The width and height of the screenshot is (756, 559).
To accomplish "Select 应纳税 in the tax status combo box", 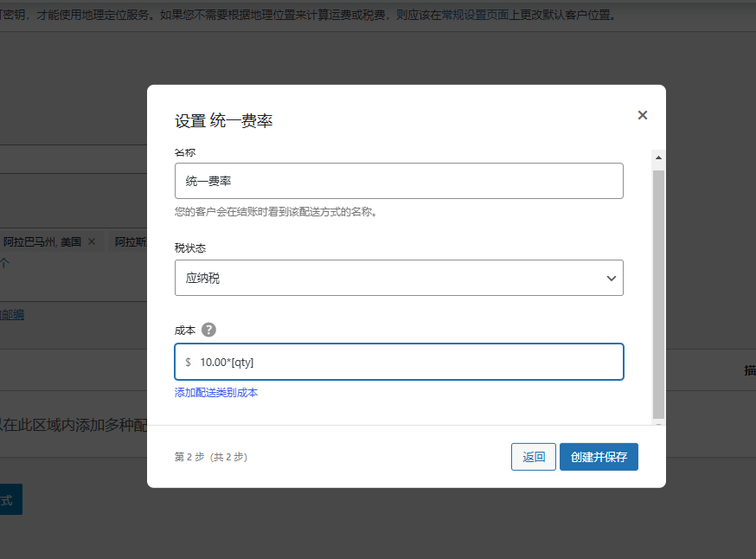I will (398, 278).
